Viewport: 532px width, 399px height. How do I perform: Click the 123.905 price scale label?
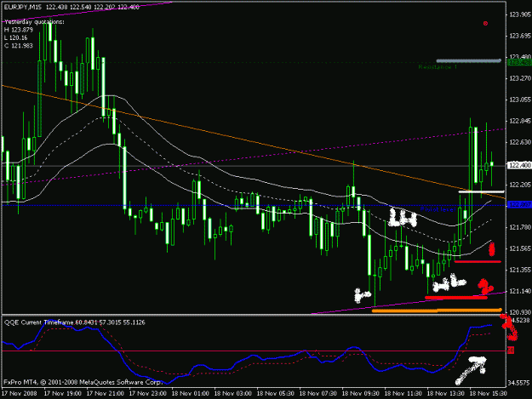click(520, 14)
